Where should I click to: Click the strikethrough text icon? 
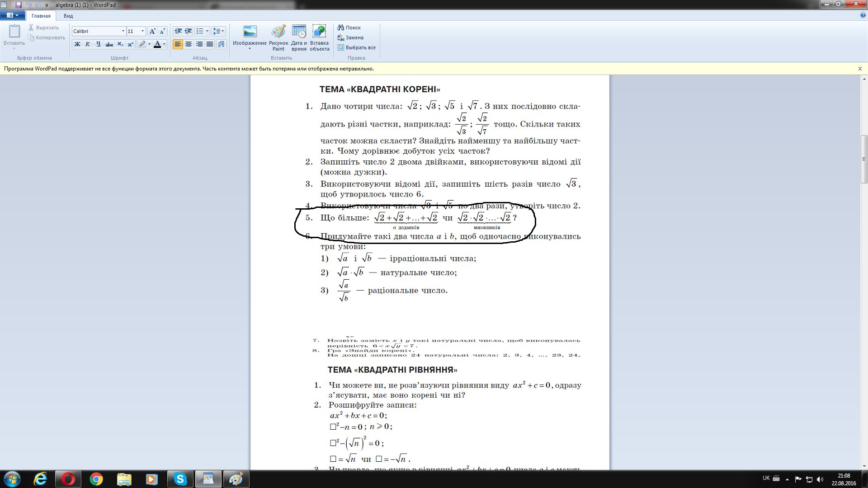pyautogui.click(x=109, y=44)
